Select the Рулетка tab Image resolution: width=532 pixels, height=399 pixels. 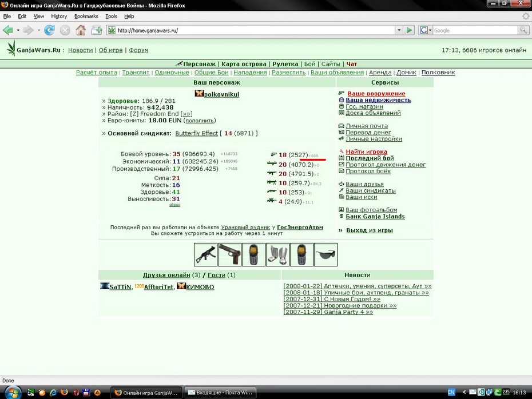pos(285,64)
